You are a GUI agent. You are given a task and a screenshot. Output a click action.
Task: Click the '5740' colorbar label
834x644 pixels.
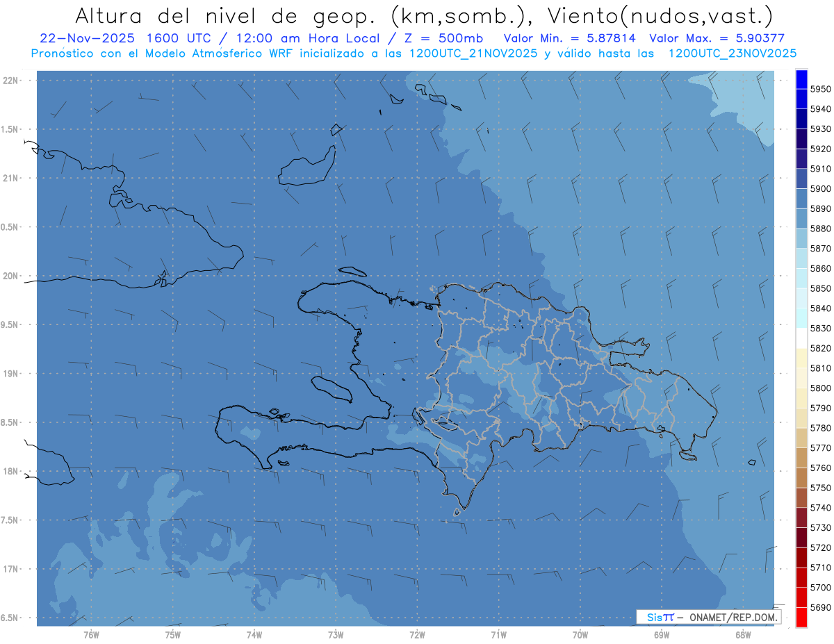point(820,508)
